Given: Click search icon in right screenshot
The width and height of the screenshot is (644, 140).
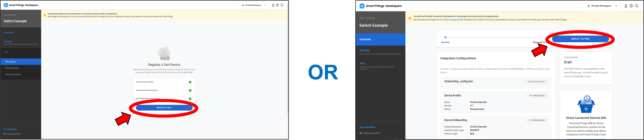Looking at the screenshot, I should click(x=636, y=6).
